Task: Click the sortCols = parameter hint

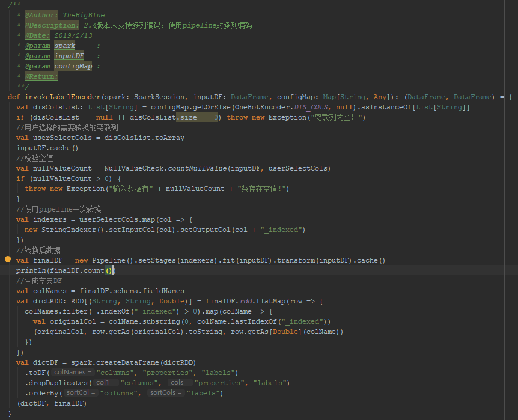Action: [166, 392]
